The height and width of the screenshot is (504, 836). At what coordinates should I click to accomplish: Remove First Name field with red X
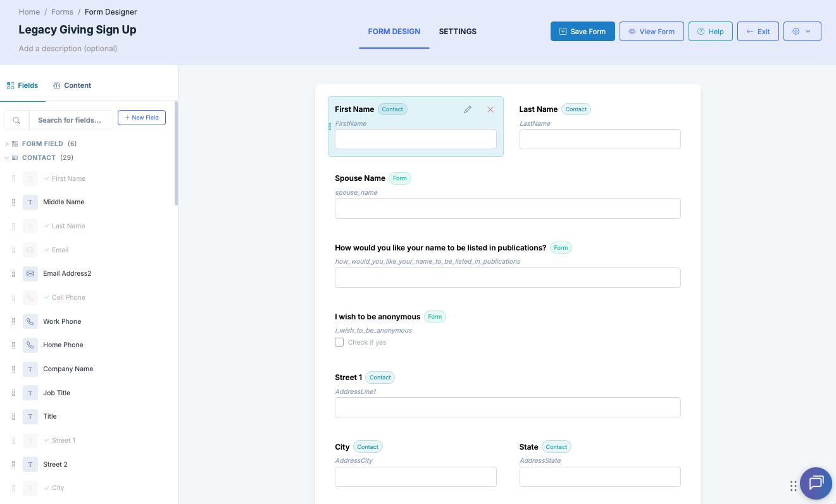[x=490, y=109]
